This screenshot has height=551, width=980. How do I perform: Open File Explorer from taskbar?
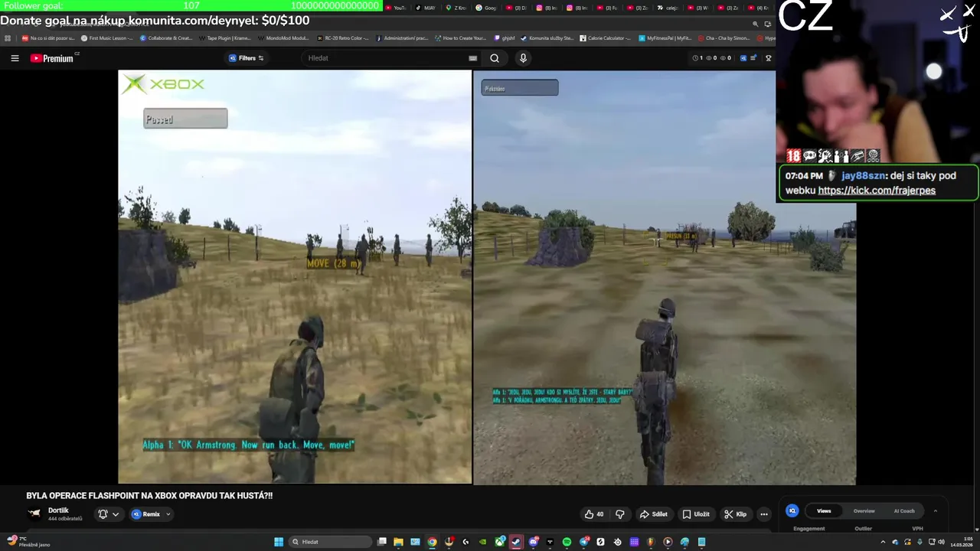coord(398,542)
